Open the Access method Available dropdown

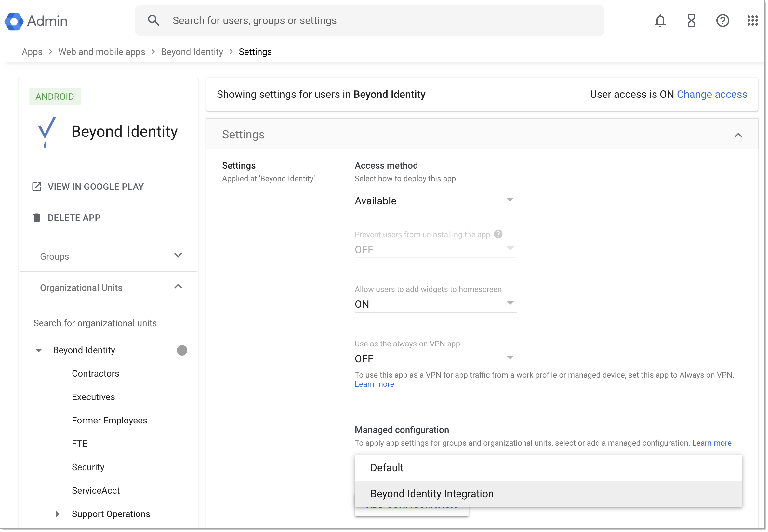(x=435, y=201)
